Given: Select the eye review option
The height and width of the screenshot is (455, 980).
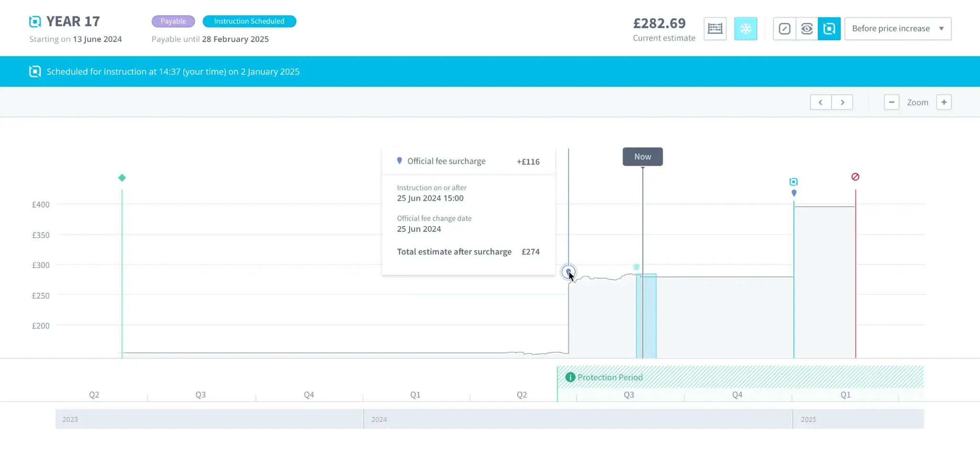Looking at the screenshot, I should (807, 29).
